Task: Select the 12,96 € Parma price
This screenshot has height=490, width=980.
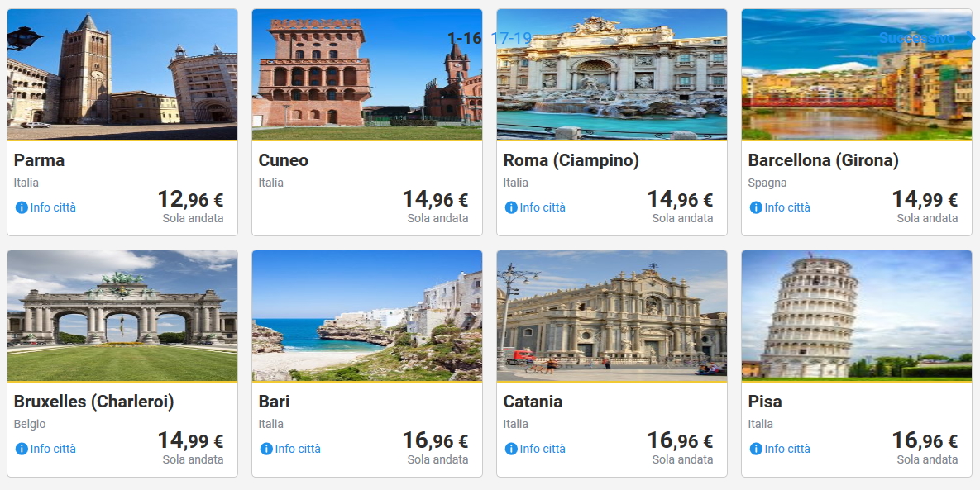Action: pos(190,200)
